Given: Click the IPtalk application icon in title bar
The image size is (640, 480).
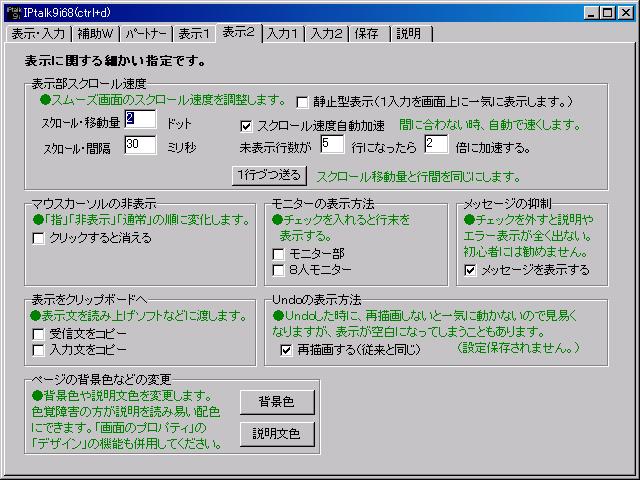Looking at the screenshot, I should [x=13, y=12].
